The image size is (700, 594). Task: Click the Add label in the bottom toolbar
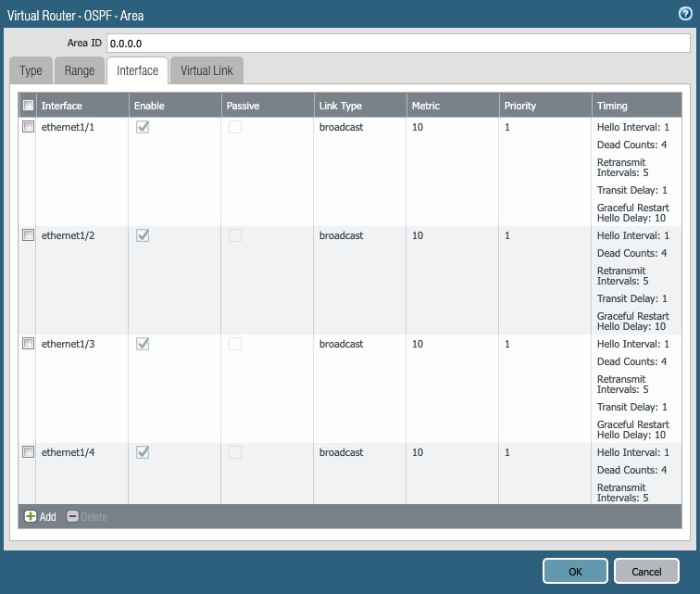click(48, 517)
